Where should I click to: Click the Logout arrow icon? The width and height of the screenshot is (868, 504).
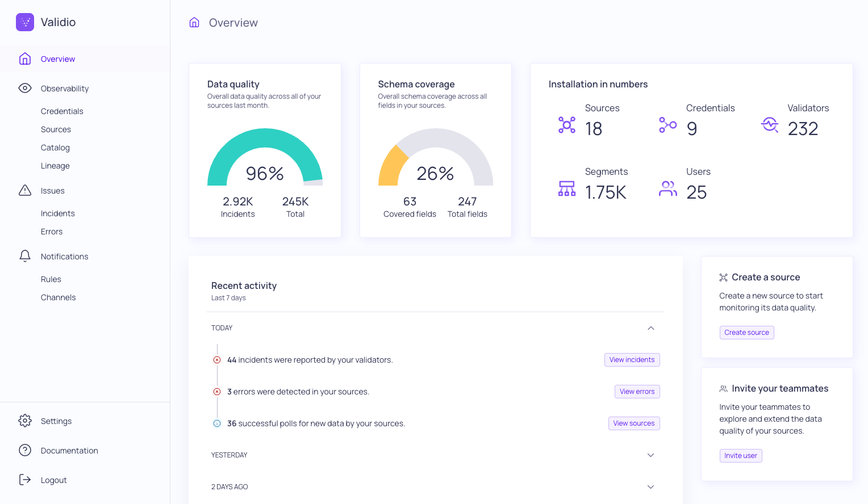point(25,480)
